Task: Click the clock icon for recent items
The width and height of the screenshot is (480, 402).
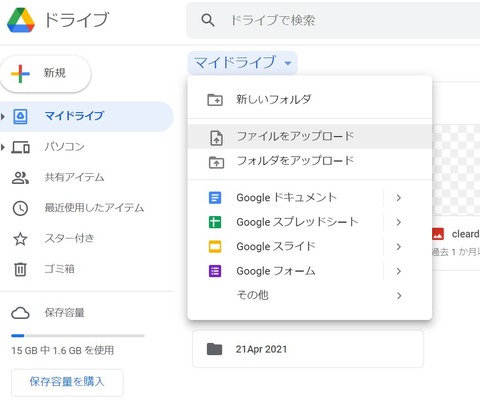Action: pyautogui.click(x=20, y=208)
